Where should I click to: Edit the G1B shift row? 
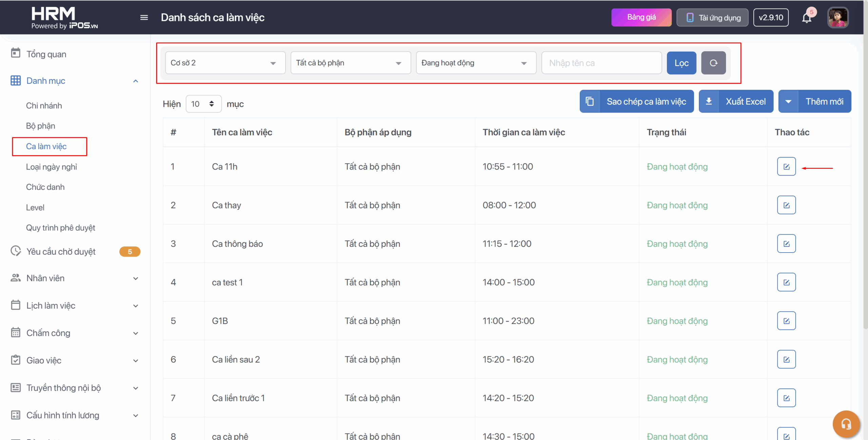pyautogui.click(x=786, y=321)
